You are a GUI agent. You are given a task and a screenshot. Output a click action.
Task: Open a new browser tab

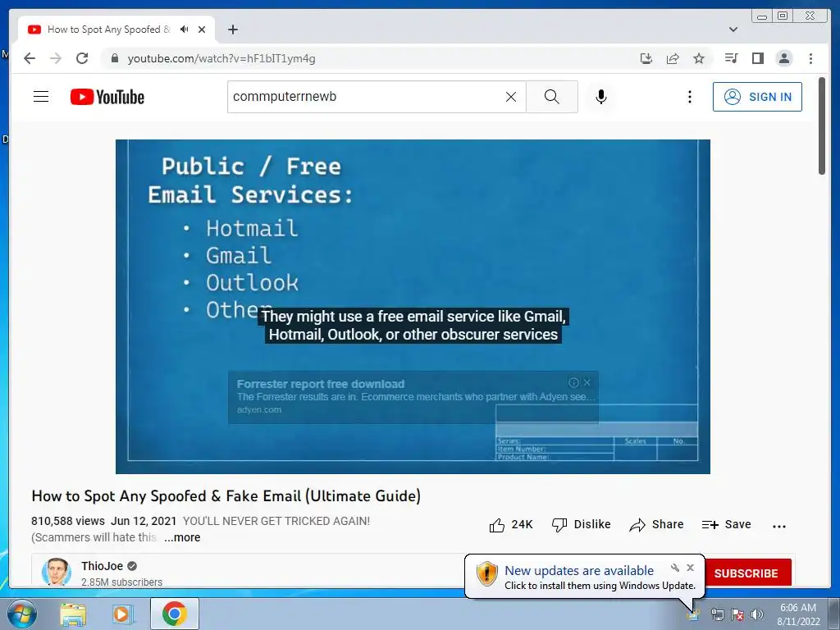click(x=232, y=30)
